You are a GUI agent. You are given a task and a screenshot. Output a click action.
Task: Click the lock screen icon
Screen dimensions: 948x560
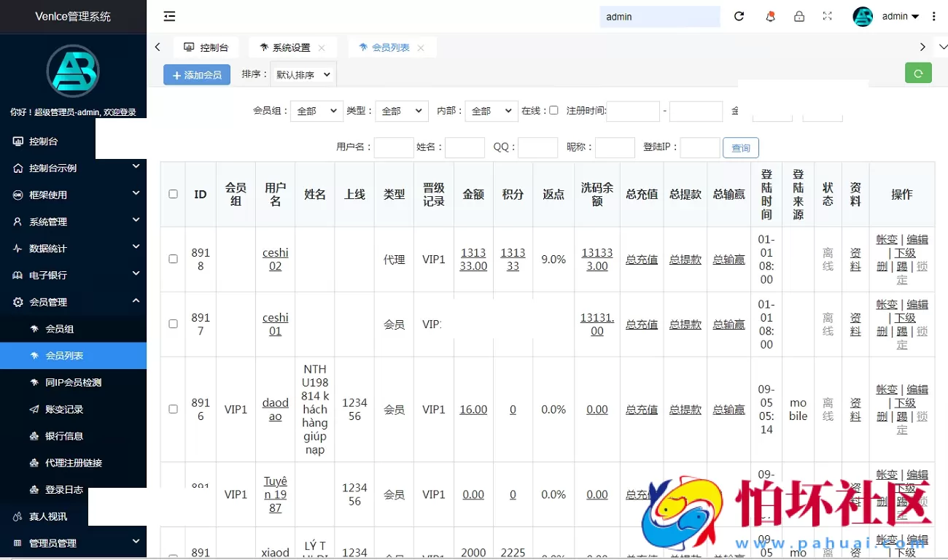(799, 16)
